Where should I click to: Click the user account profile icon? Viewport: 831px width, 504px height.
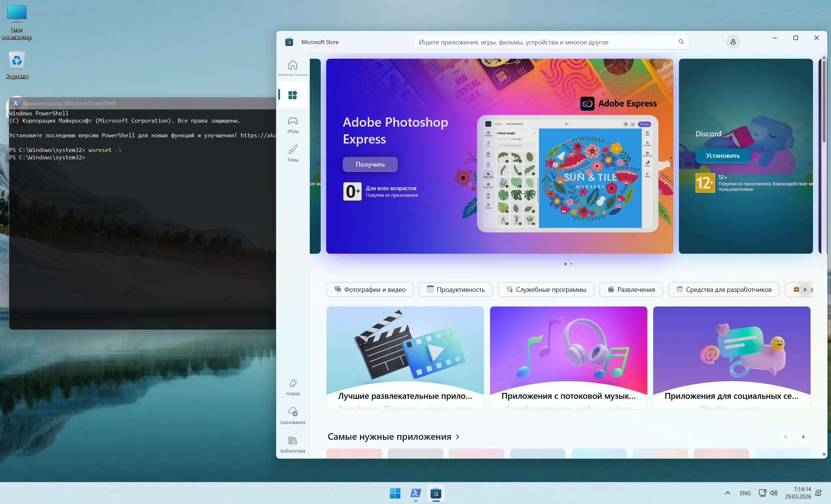point(733,42)
